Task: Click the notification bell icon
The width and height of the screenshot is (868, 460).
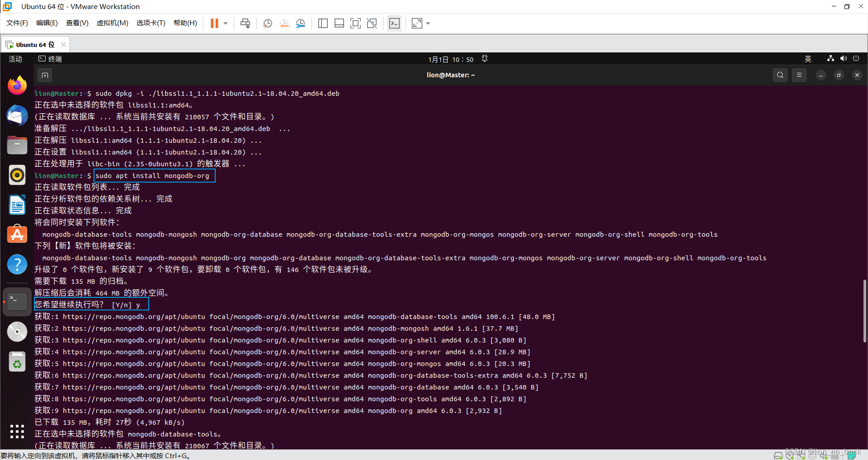Action: (485, 59)
